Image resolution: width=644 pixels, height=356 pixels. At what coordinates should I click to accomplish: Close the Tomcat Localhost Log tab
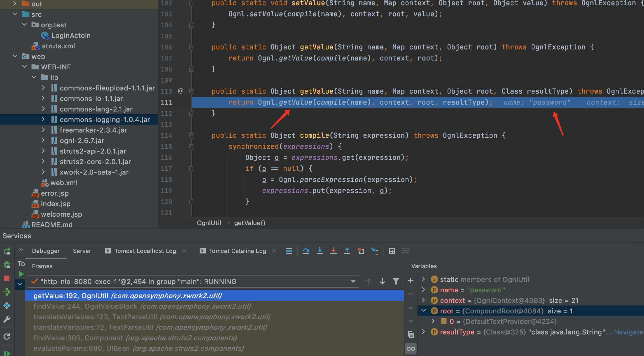184,251
